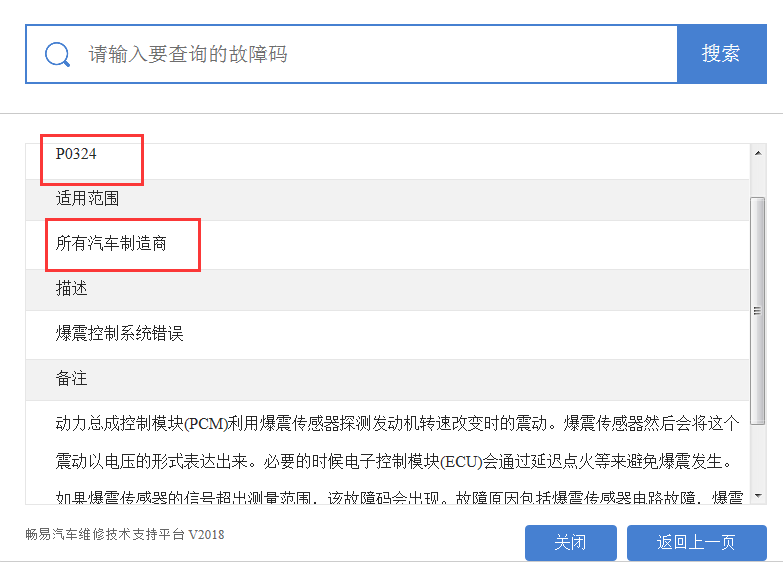
Task: Click the 所有汽车制造商 row
Action: 388,244
